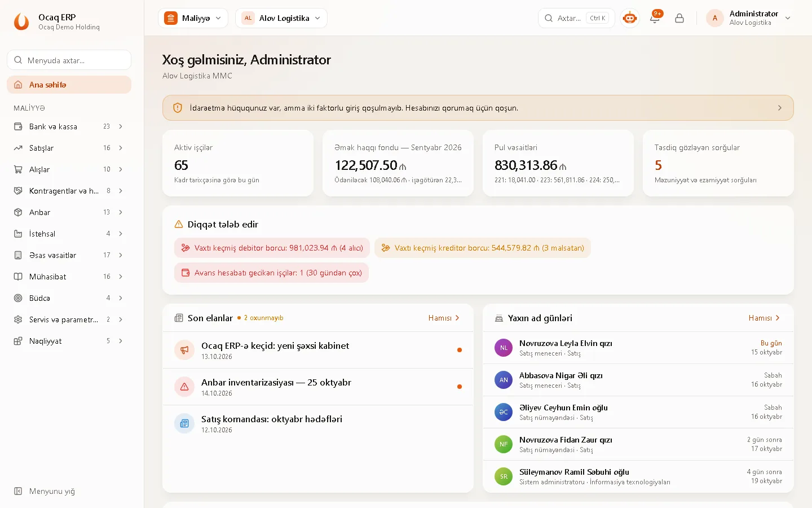
Task: Open the AI assistant robot icon
Action: tap(630, 18)
